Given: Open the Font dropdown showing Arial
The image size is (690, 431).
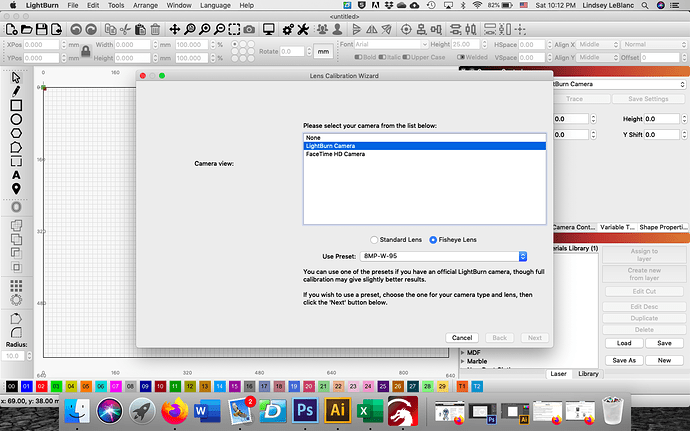Looking at the screenshot, I should [391, 44].
